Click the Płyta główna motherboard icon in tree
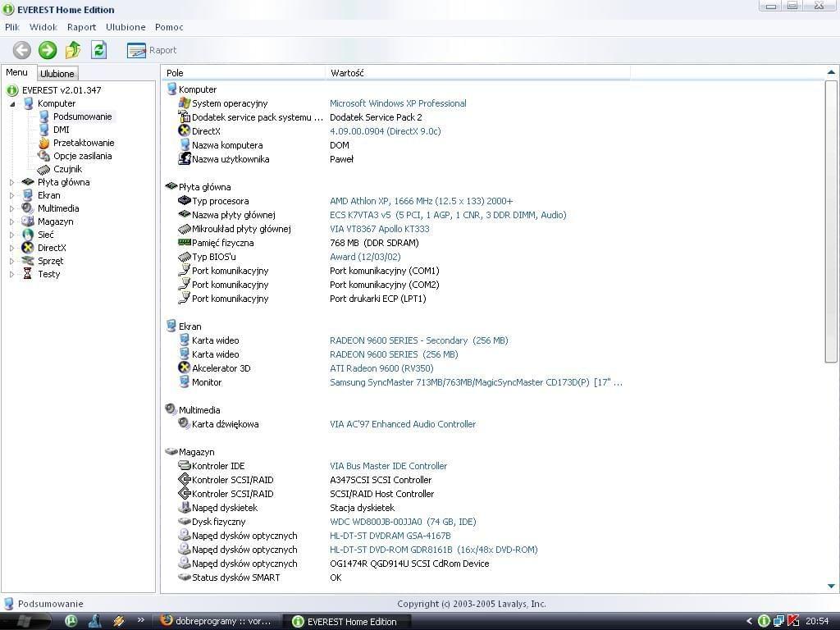 tap(28, 182)
